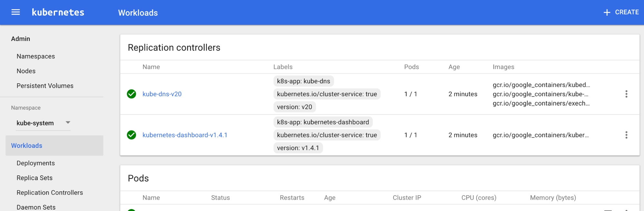Click the k8s-app: kube-dns label chip
This screenshot has width=644, height=211.
pyautogui.click(x=303, y=81)
